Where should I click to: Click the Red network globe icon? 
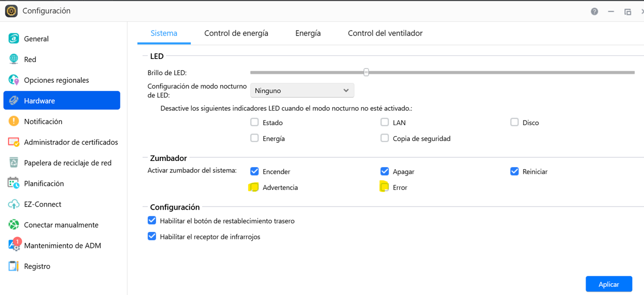tap(13, 59)
